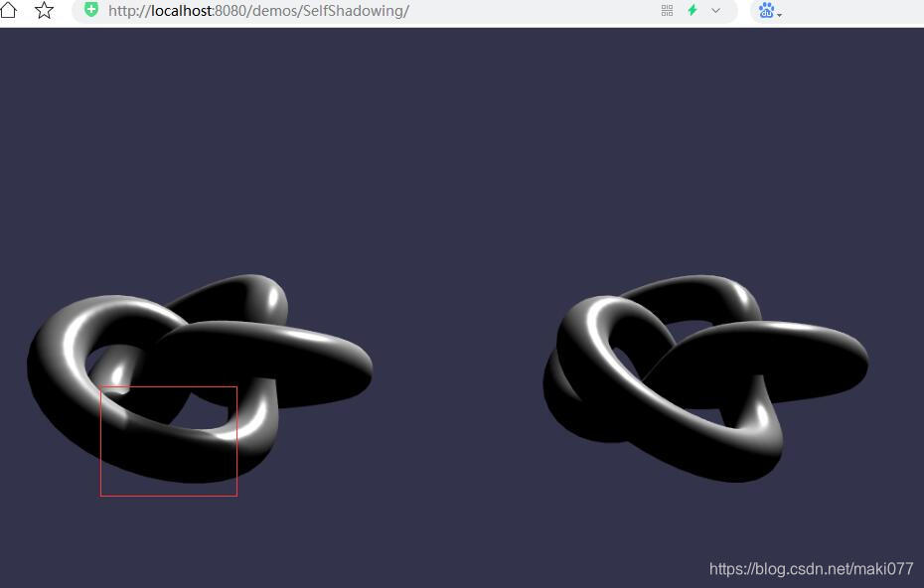Screen dimensions: 924x588
Task: Expand the address bar dropdown chevron
Action: [715, 10]
